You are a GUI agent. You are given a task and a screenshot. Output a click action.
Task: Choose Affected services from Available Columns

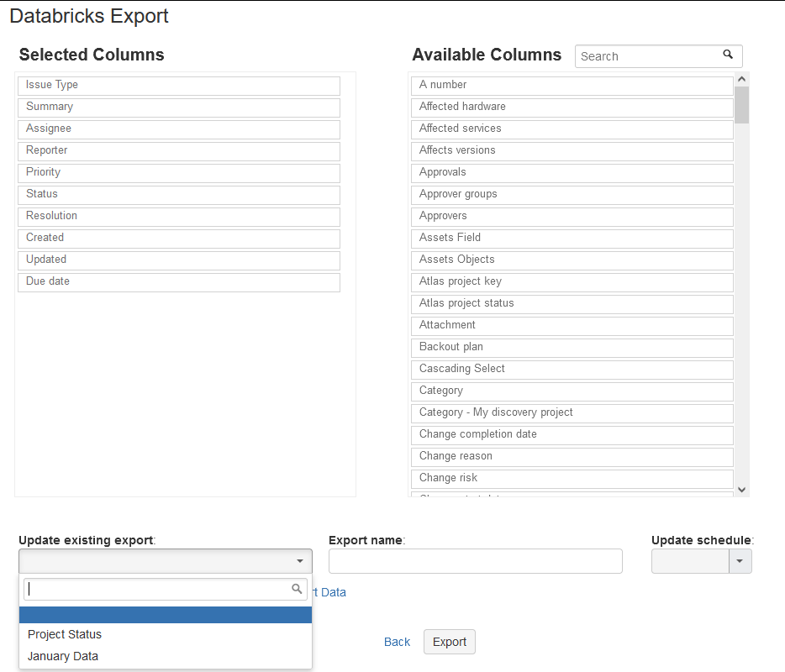click(x=572, y=129)
